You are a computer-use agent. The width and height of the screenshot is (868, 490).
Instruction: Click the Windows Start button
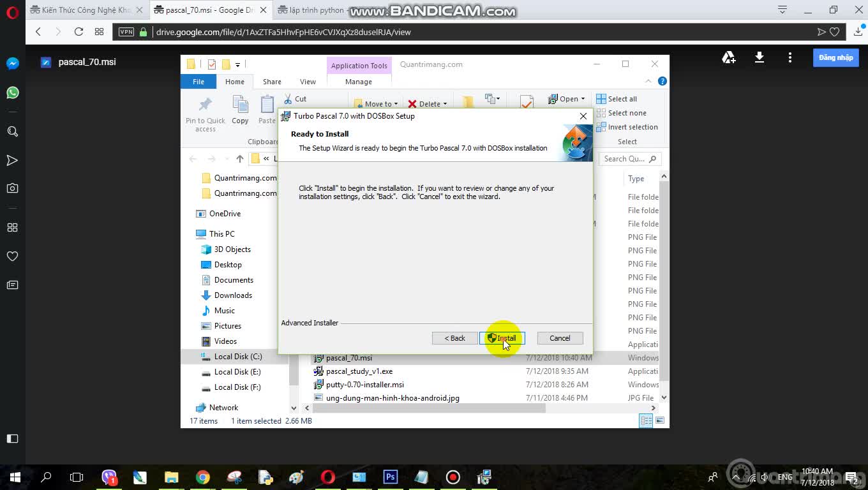(x=15, y=477)
